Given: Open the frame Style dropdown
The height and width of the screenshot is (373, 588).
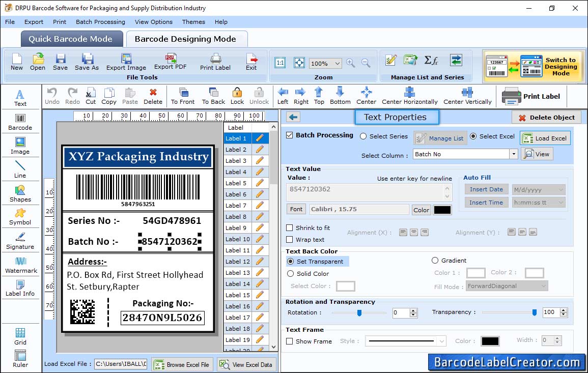Looking at the screenshot, I should coord(442,341).
